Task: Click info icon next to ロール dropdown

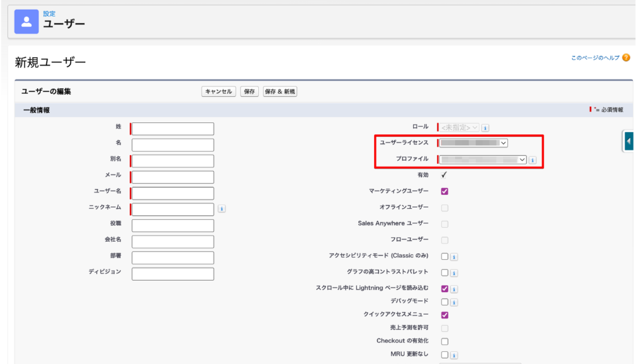Action: coord(485,128)
